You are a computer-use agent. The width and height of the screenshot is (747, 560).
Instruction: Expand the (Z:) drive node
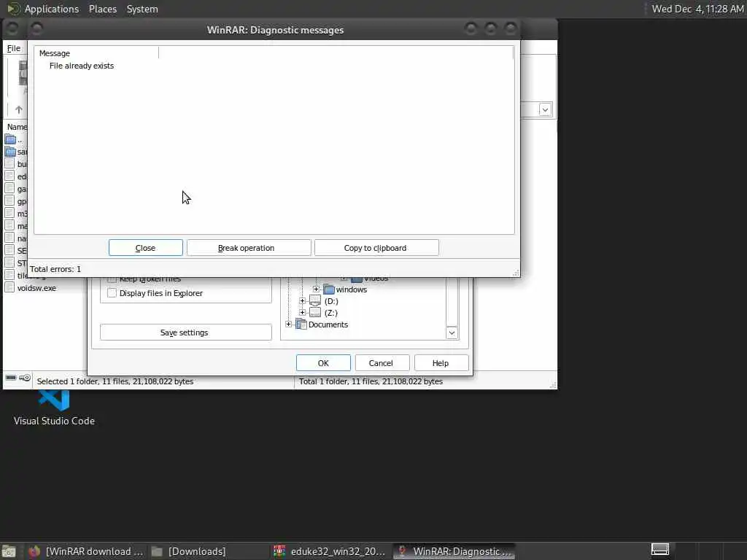coord(302,313)
